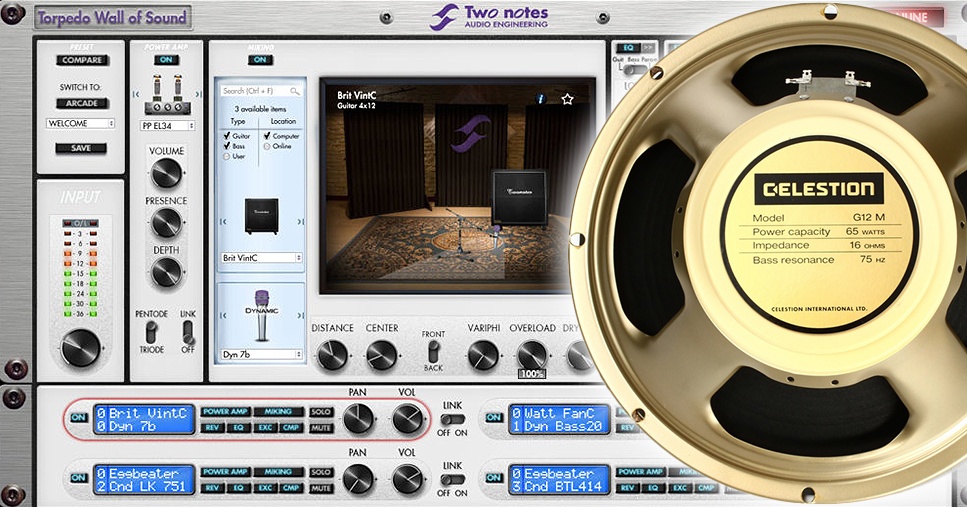Open MIKING section for Brit VintC channel
This screenshot has height=507, width=967.
click(277, 411)
